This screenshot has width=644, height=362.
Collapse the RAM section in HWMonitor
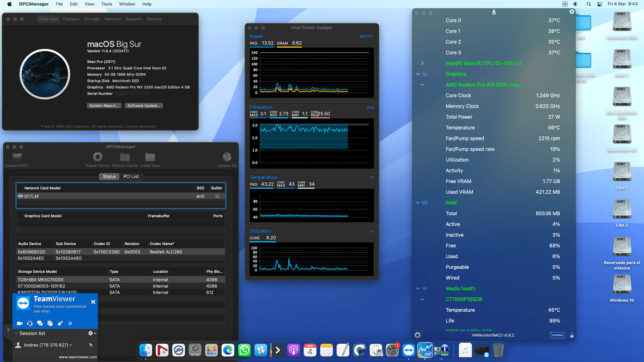[418, 203]
